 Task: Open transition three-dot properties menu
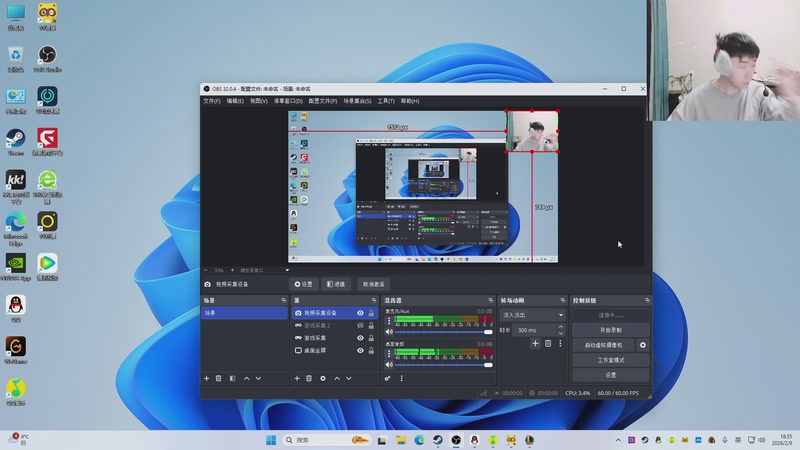(x=560, y=343)
